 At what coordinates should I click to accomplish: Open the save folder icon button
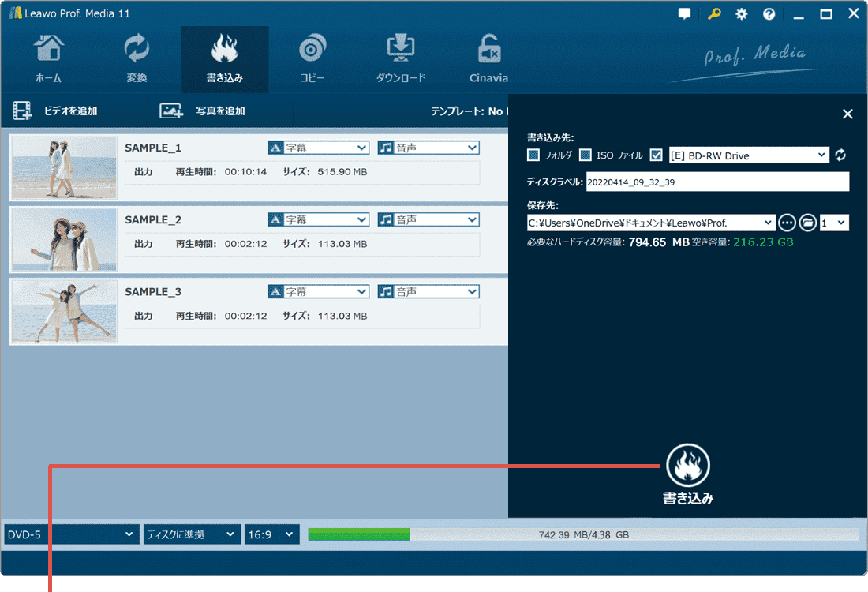(x=807, y=223)
